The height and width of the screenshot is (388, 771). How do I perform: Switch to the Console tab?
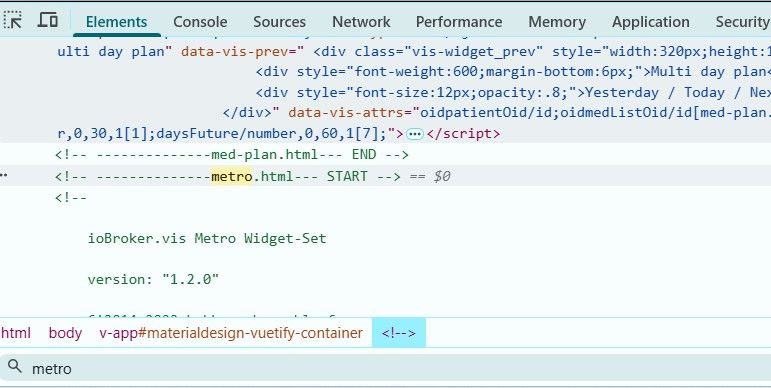coord(200,22)
